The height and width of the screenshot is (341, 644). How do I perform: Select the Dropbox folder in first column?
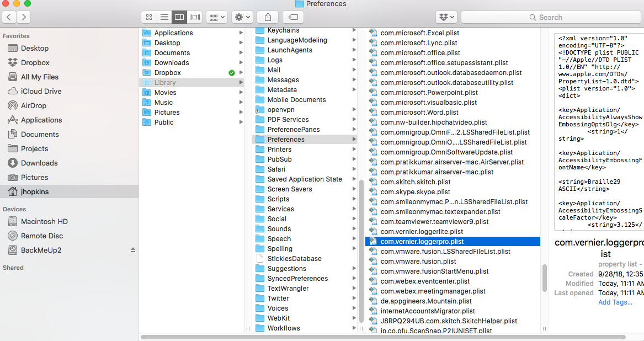192,73
